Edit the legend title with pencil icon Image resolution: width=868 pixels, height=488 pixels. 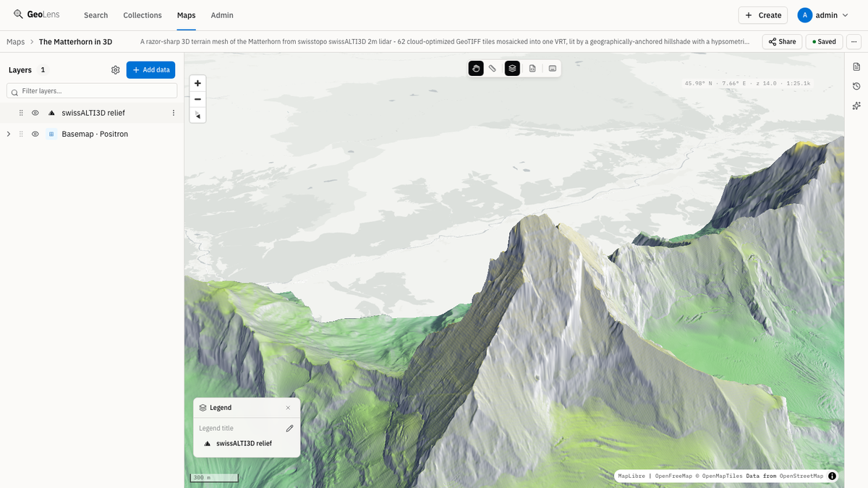click(x=289, y=428)
